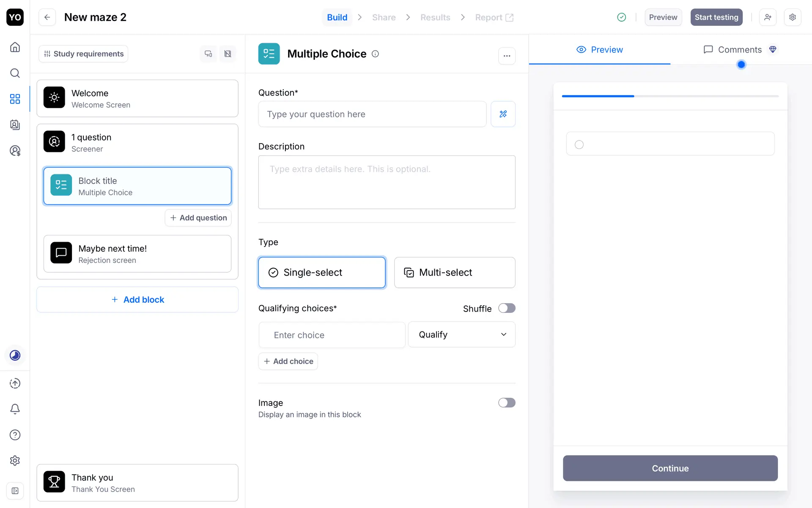This screenshot has height=508, width=812.
Task: Click the help question mark icon
Action: tap(15, 435)
